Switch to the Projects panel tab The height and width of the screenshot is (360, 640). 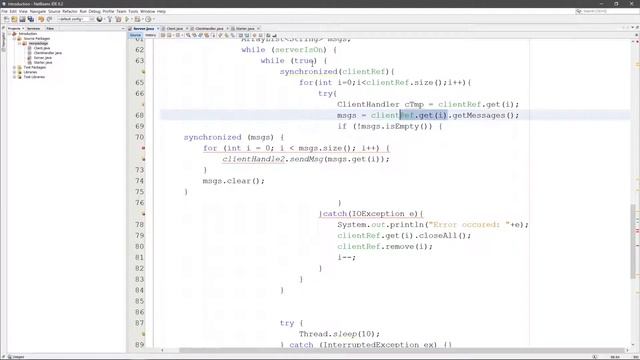pos(15,29)
